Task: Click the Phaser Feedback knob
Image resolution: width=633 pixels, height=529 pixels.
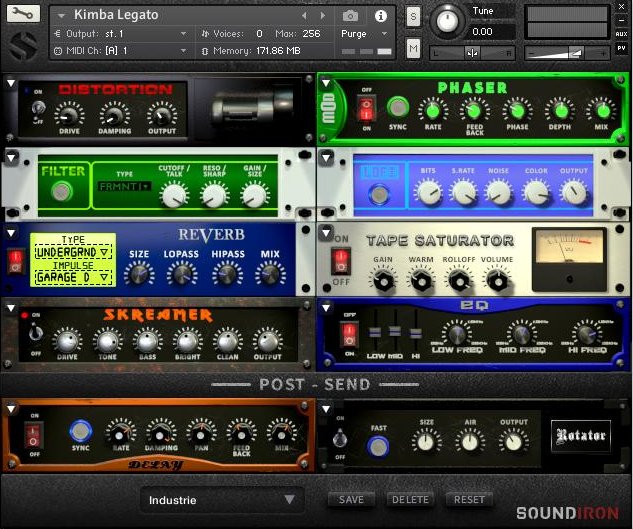Action: (x=474, y=110)
